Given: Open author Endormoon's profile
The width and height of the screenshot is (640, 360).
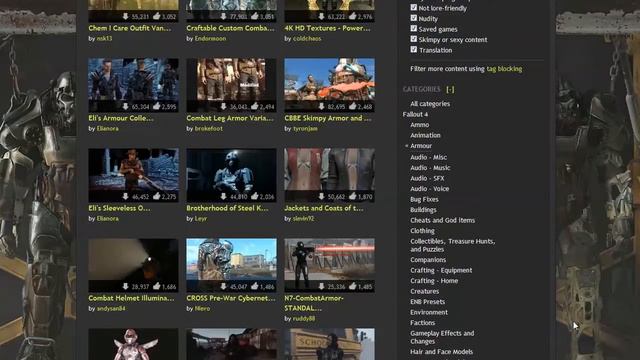Looking at the screenshot, I should [x=210, y=39].
